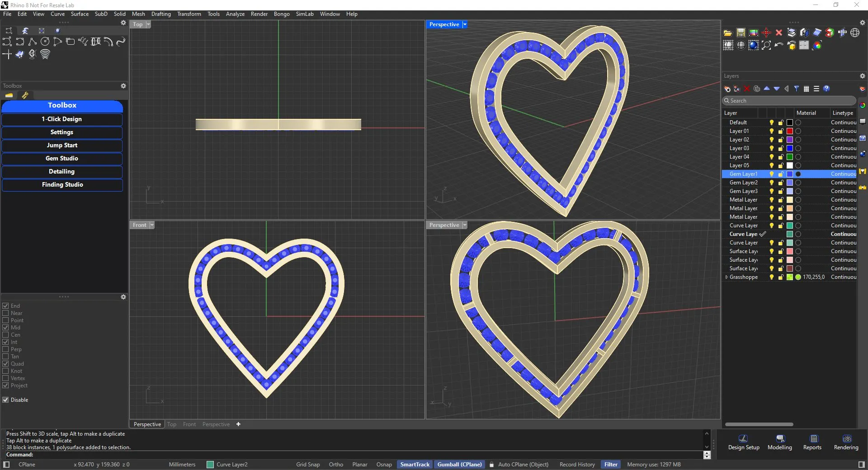Click the Save file floppy disk icon

(x=741, y=33)
